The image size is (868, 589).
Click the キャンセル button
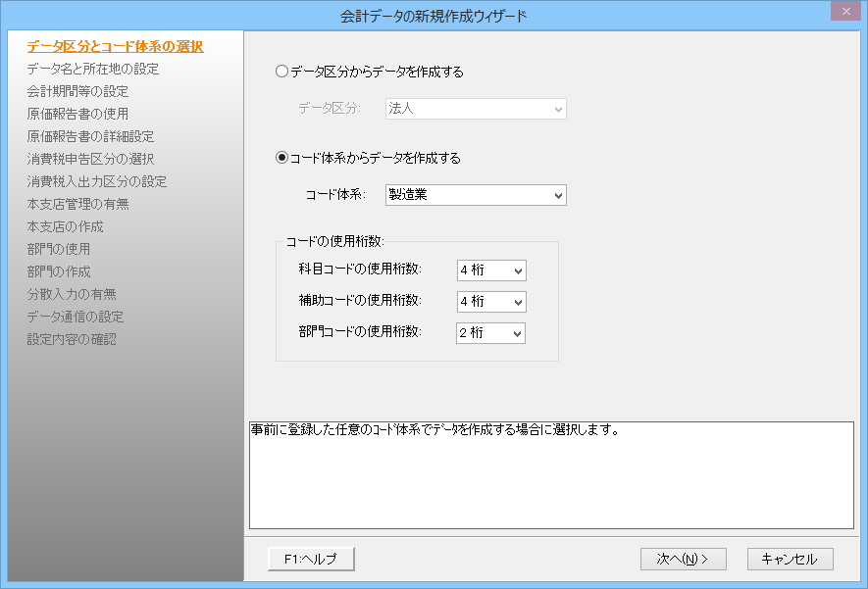pos(790,559)
